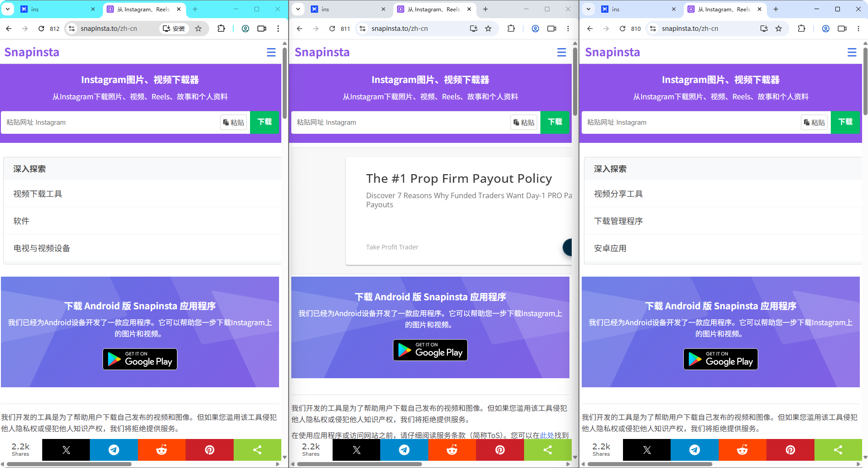Open more share options in left window
868x468 pixels.
(257, 450)
